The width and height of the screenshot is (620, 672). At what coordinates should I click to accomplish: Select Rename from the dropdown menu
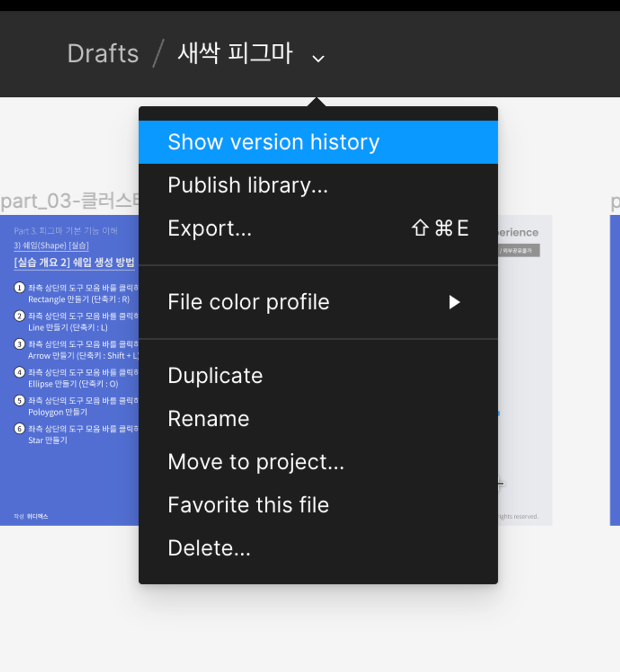pyautogui.click(x=318, y=419)
